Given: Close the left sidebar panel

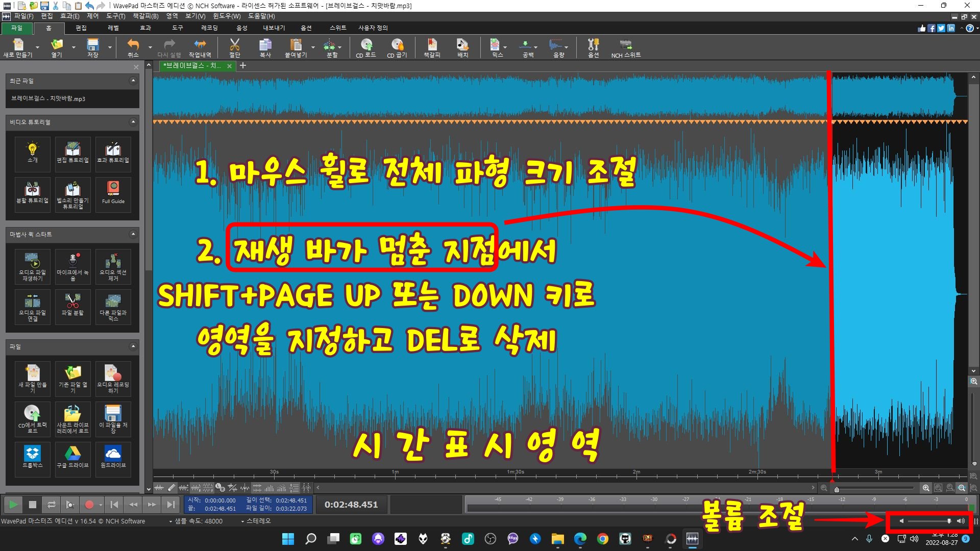Looking at the screenshot, I should tap(136, 67).
